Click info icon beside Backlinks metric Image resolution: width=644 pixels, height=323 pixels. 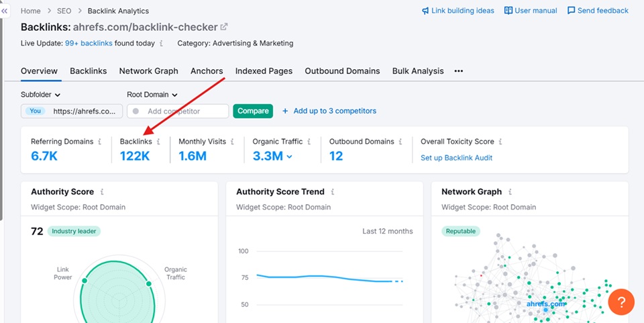pyautogui.click(x=158, y=142)
